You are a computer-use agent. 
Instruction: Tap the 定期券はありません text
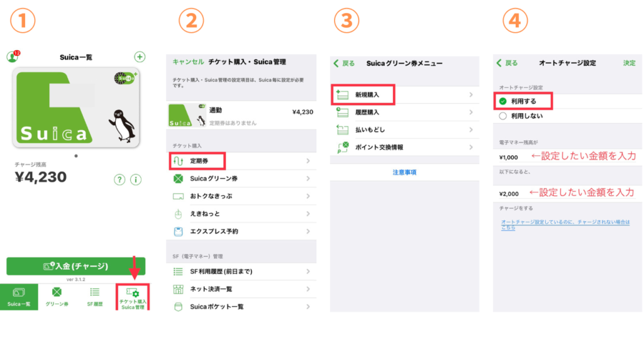coord(233,123)
